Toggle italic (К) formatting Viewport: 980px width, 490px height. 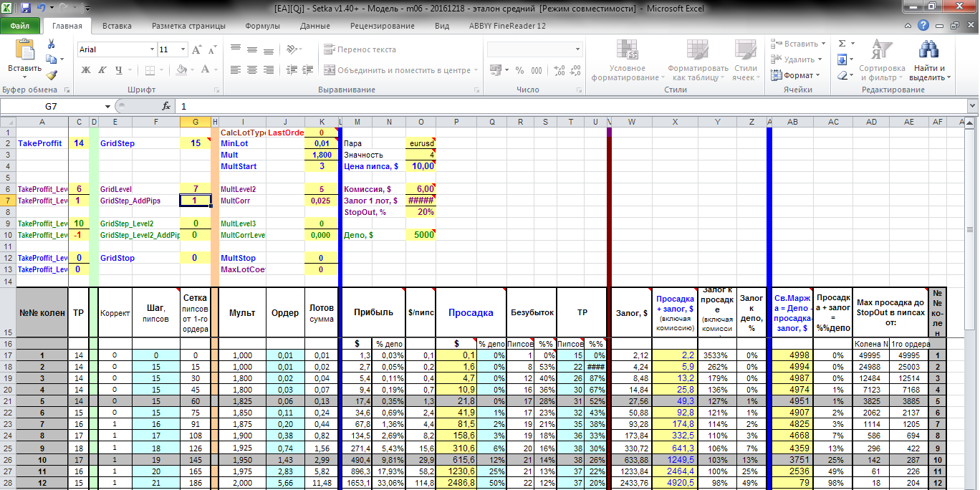pyautogui.click(x=102, y=70)
